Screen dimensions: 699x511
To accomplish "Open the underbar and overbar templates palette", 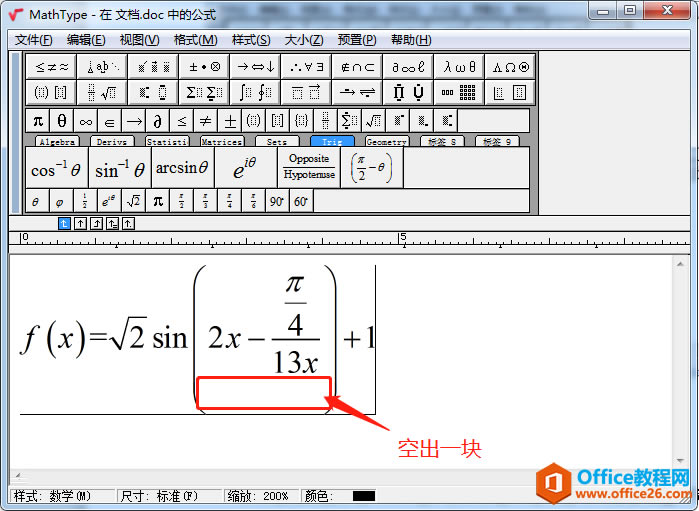I will click(x=306, y=92).
